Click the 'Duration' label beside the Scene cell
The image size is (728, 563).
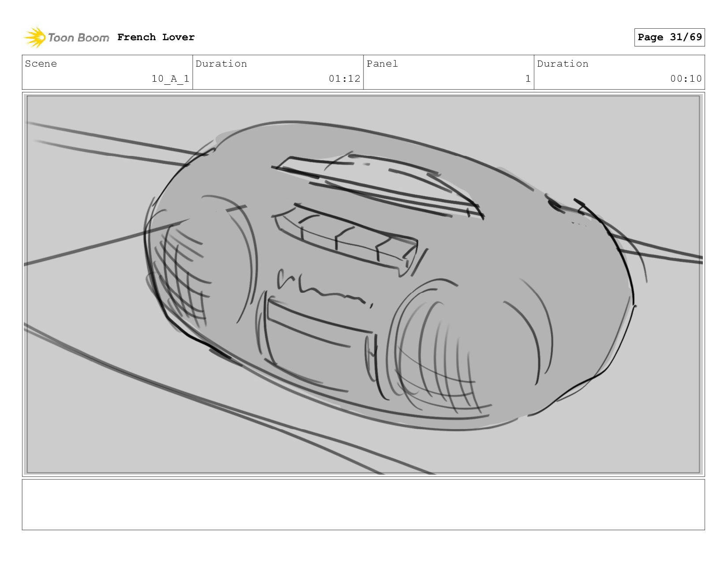coord(221,64)
